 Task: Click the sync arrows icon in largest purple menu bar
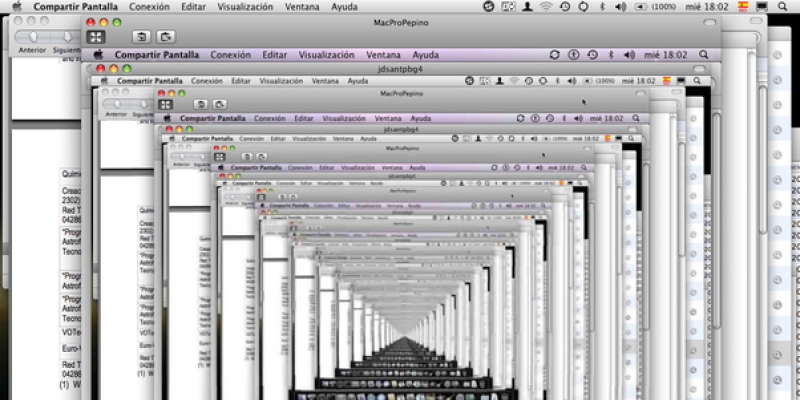coord(555,55)
